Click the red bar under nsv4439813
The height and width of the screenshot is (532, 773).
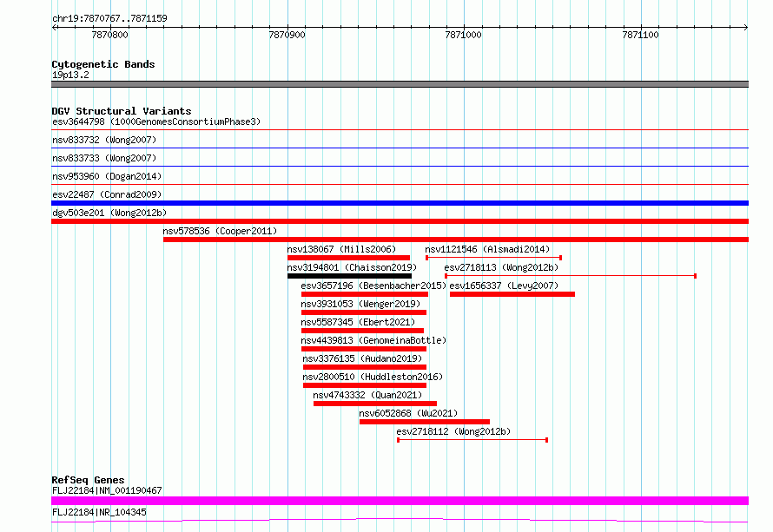(x=364, y=349)
